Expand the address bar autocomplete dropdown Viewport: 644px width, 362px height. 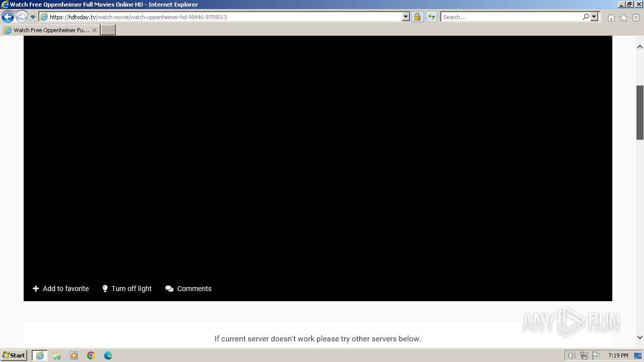(x=406, y=17)
